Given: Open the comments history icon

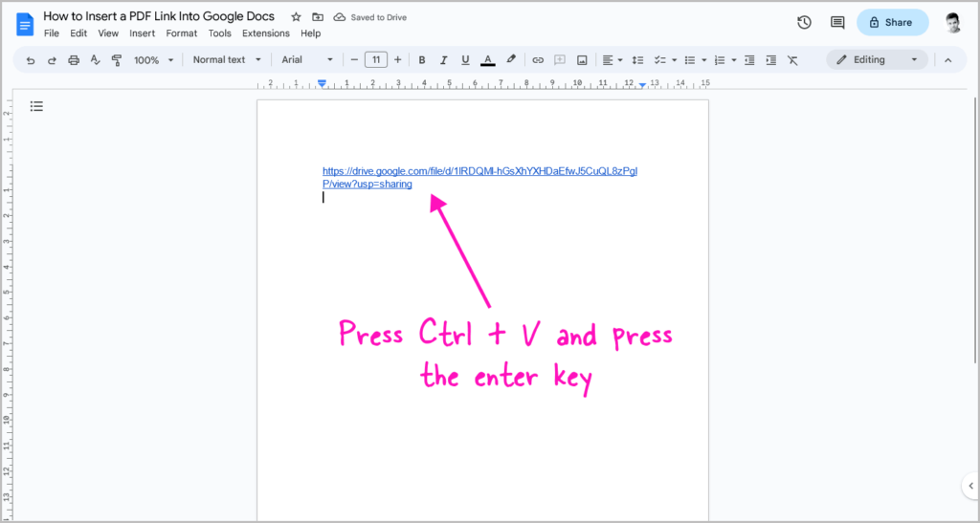Looking at the screenshot, I should [x=837, y=22].
